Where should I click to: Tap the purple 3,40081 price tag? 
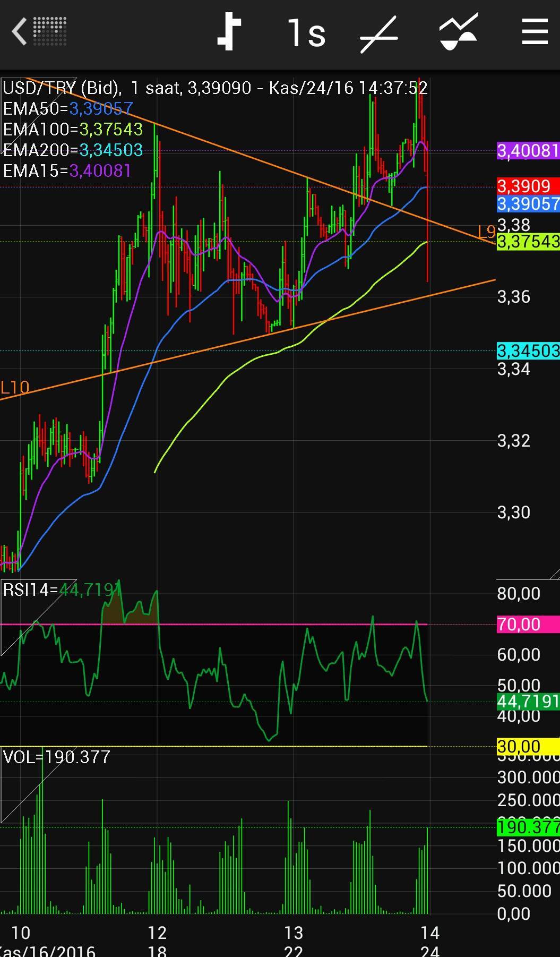coord(528,151)
